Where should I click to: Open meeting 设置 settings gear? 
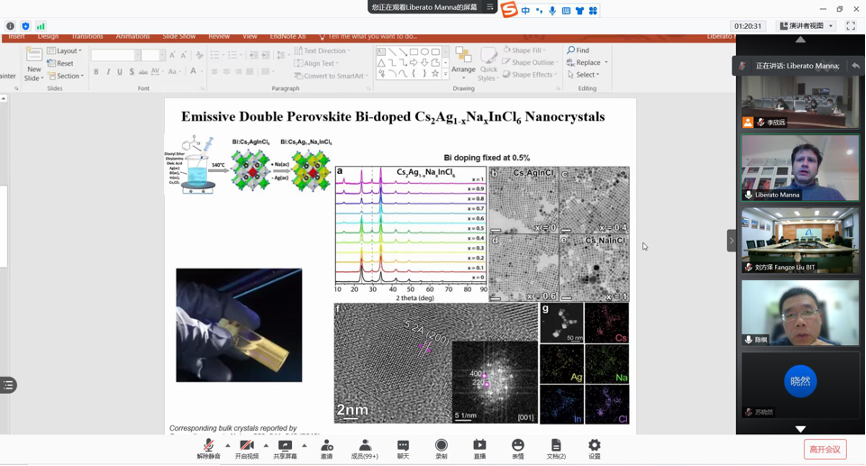coord(594,446)
